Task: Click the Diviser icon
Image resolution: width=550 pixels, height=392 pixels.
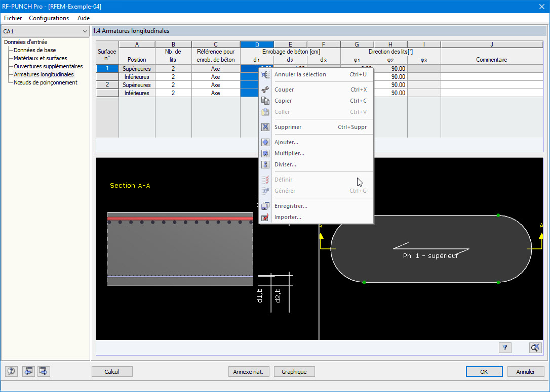Action: [x=265, y=165]
